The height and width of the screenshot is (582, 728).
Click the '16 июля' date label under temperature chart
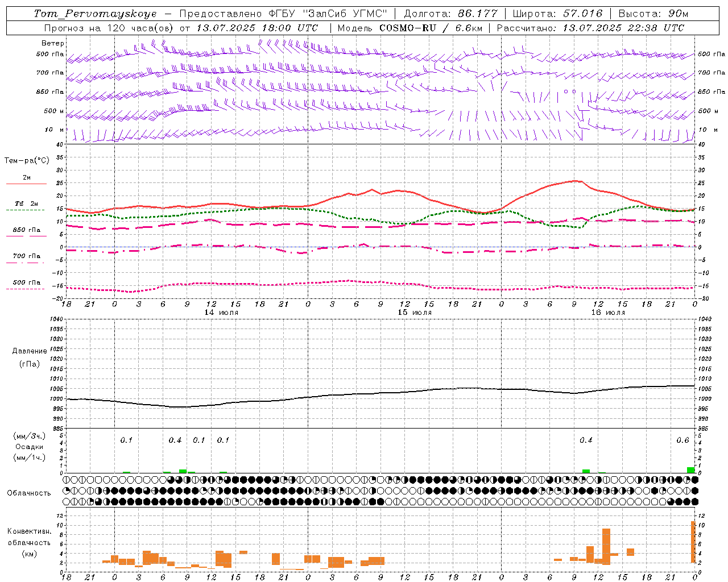pyautogui.click(x=608, y=313)
